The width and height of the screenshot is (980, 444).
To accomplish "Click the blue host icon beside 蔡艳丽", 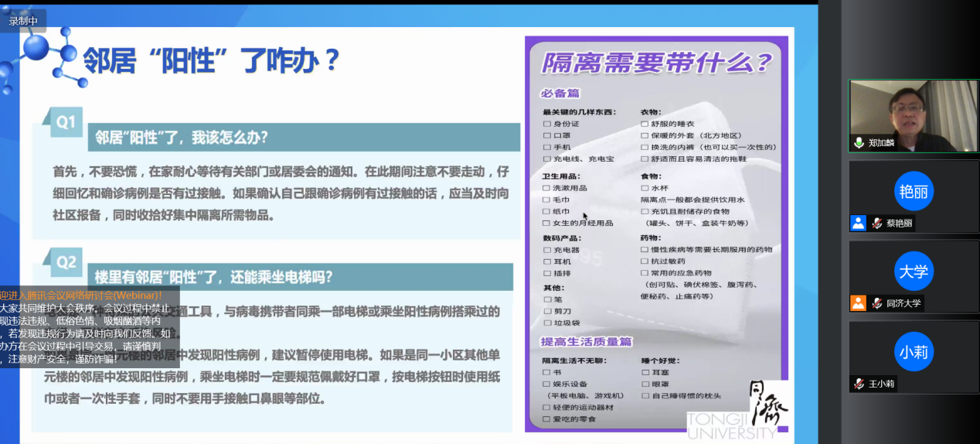I will click(x=858, y=224).
